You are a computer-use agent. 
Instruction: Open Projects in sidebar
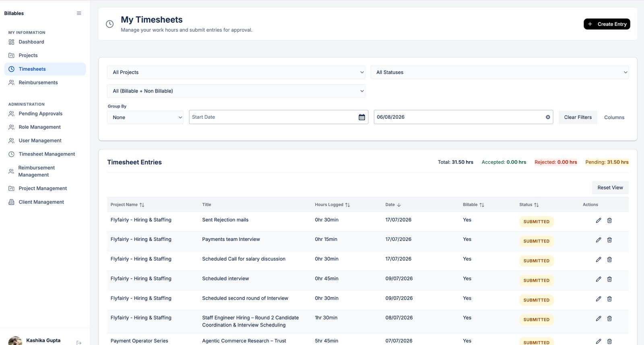pos(45,55)
